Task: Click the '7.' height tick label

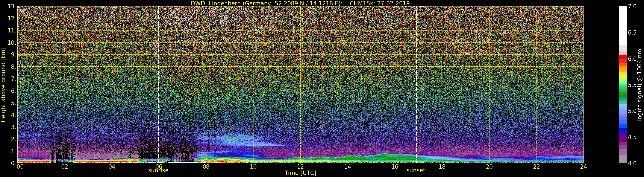Action: click(13, 79)
